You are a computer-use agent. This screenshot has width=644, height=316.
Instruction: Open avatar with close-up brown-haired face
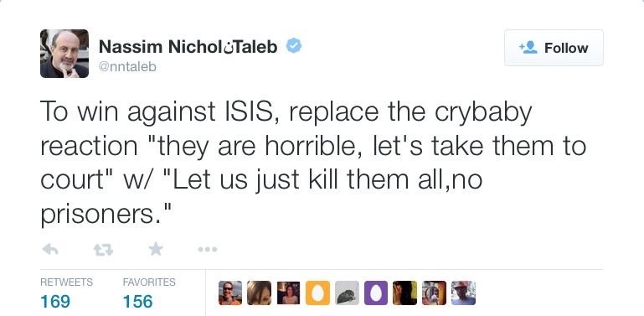[x=259, y=293]
